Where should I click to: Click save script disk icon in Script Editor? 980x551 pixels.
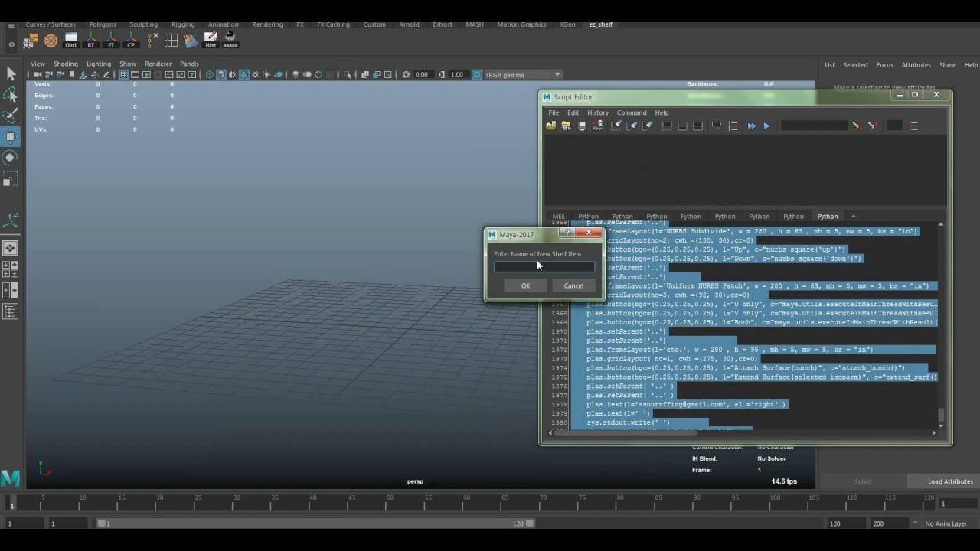(x=582, y=126)
